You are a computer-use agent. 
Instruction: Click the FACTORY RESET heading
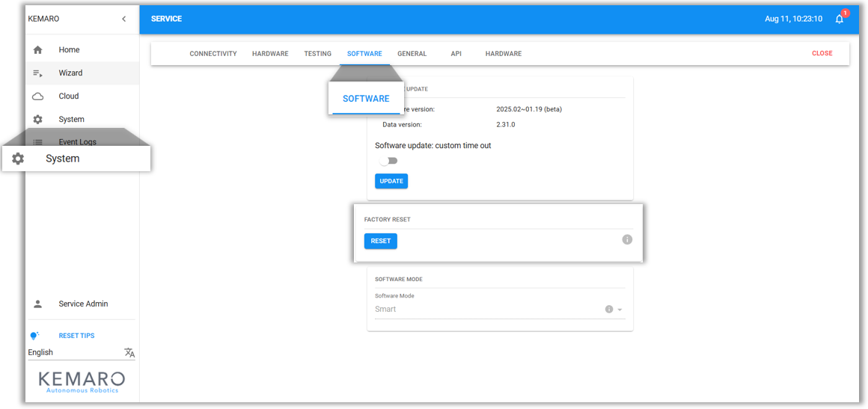click(x=387, y=220)
